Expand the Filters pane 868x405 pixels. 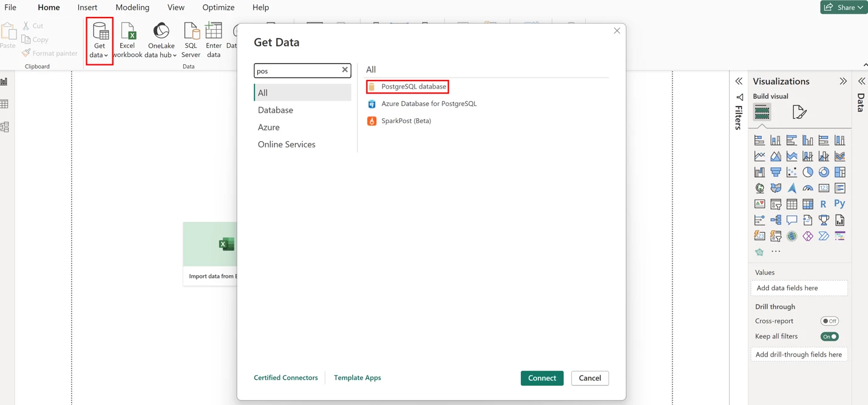click(x=739, y=81)
